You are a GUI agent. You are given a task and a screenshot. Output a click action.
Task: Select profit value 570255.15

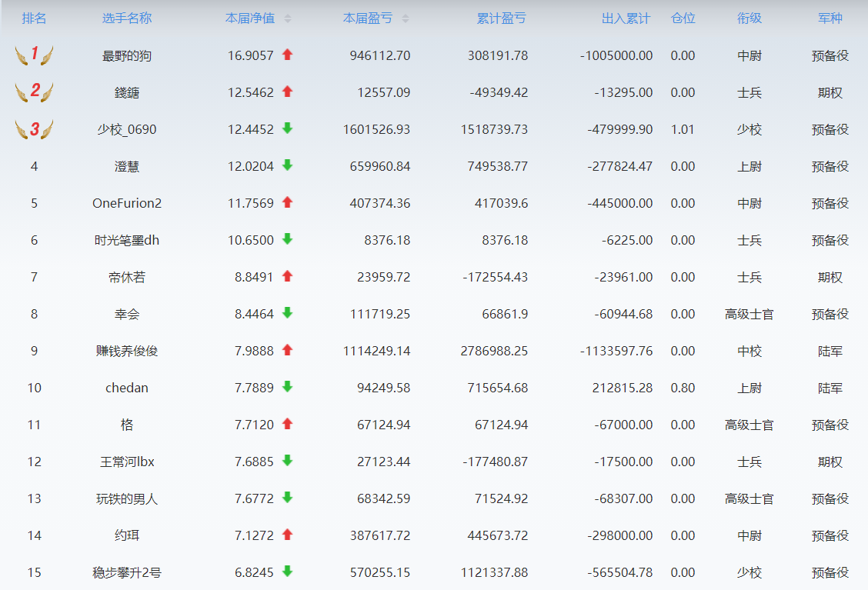pyautogui.click(x=380, y=573)
